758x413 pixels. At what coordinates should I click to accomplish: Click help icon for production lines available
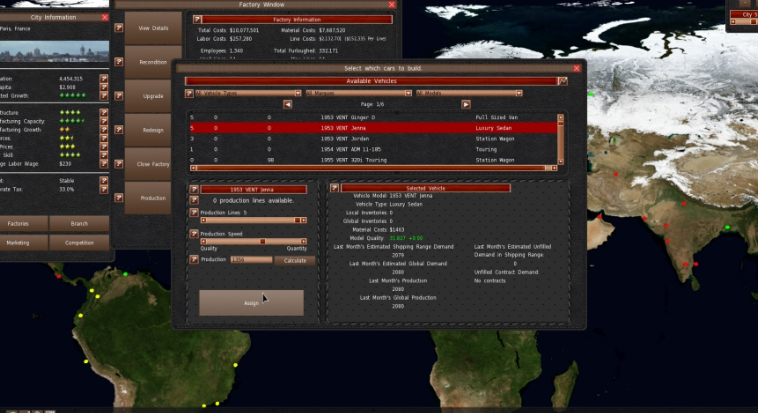tap(194, 200)
